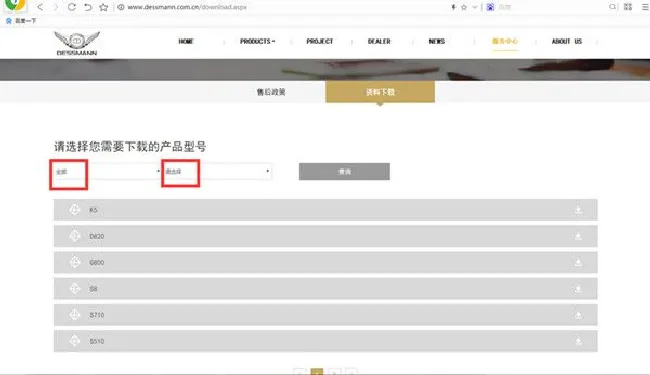Click the undo-close-tab arrow icon in toolbar
The height and width of the screenshot is (375, 650).
pos(87,7)
